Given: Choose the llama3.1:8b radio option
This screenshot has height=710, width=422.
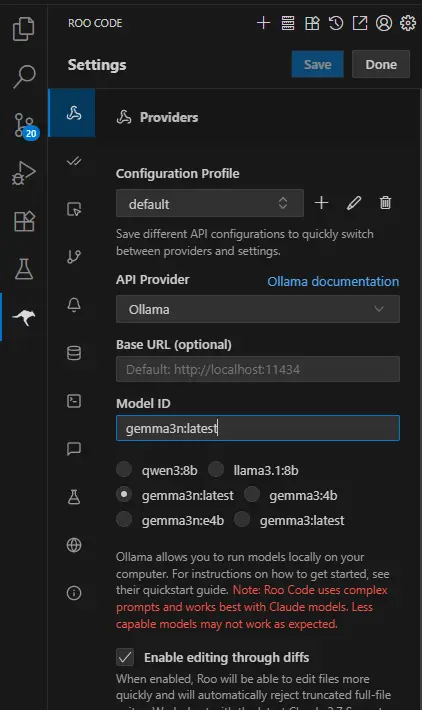Looking at the screenshot, I should click(x=216, y=470).
